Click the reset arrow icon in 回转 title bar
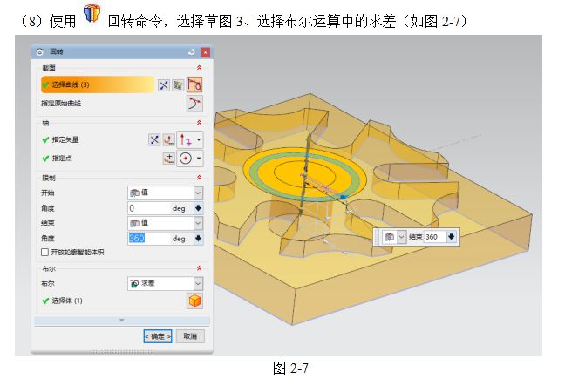The image size is (565, 392). click(x=191, y=52)
